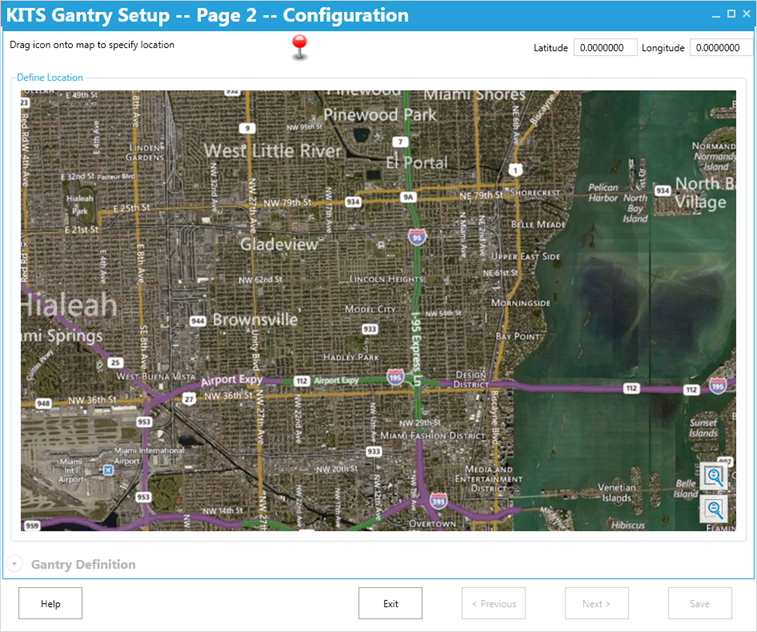Click the Bay Point label
The width and height of the screenshot is (757, 632).
[x=517, y=336]
